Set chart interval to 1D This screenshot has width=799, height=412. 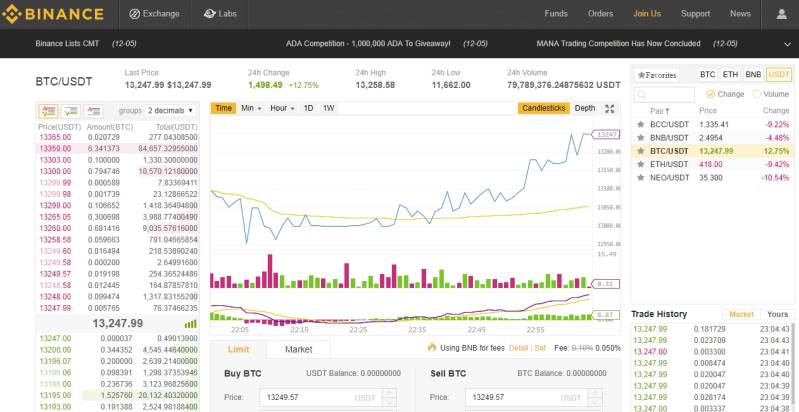pyautogui.click(x=308, y=108)
